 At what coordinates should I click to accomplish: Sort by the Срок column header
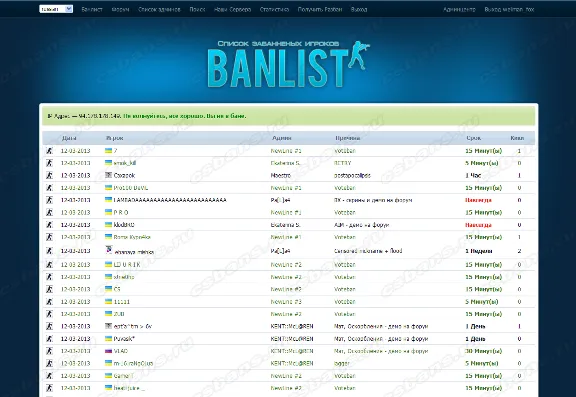click(x=474, y=138)
